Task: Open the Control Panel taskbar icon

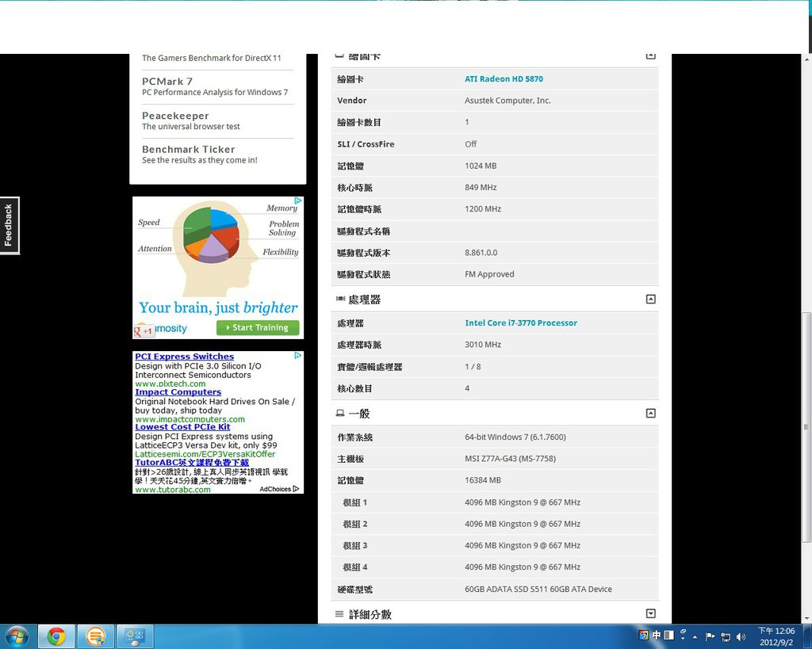Action: tap(135, 636)
